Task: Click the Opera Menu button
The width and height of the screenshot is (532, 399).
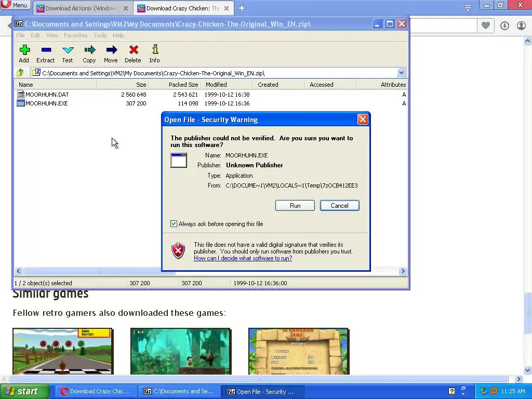Action: click(x=16, y=5)
